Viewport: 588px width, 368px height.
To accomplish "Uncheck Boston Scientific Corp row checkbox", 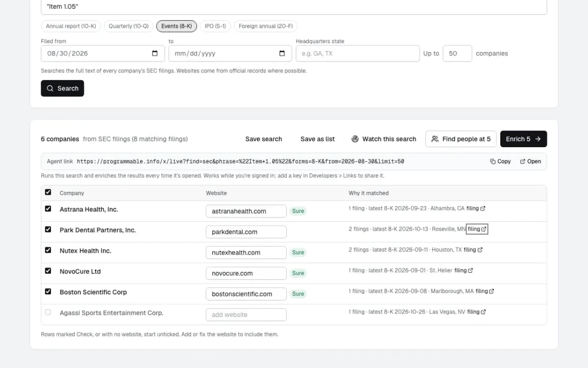I will click(48, 291).
